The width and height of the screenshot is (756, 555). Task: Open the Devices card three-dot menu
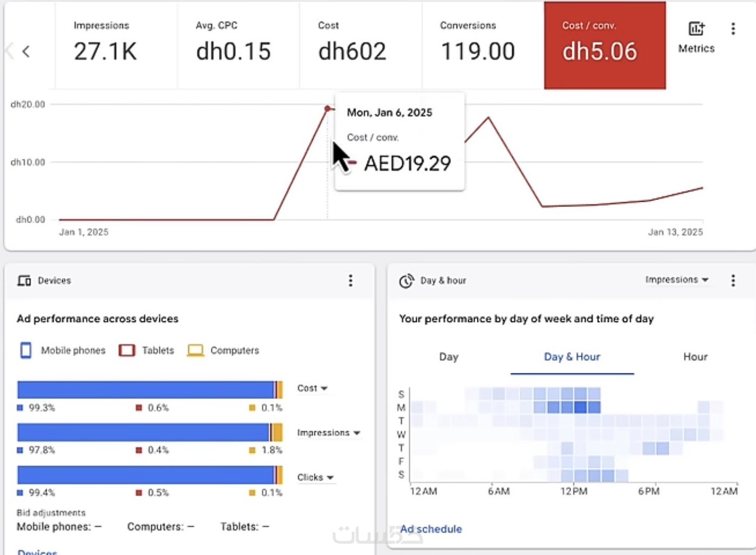[351, 280]
